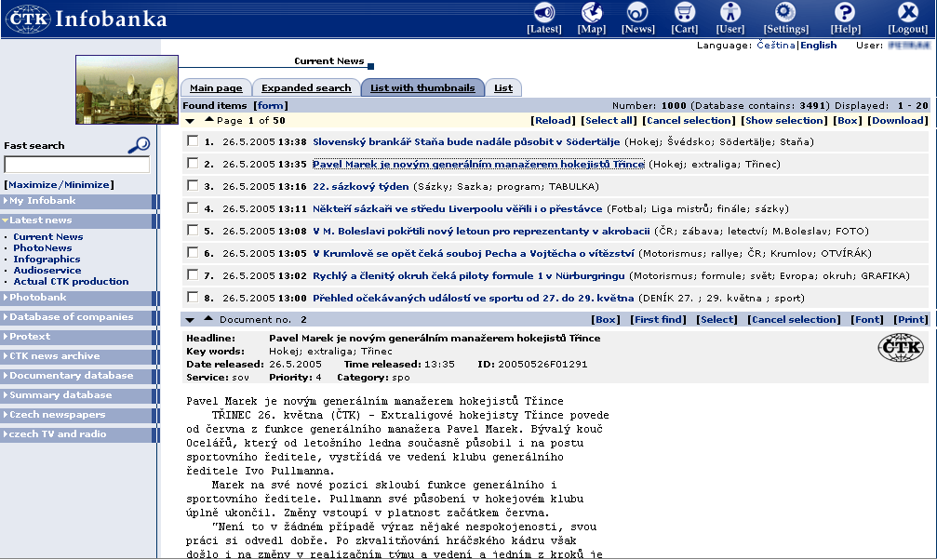Open the Settings gear icon
This screenshot has height=560, width=937.
point(785,13)
